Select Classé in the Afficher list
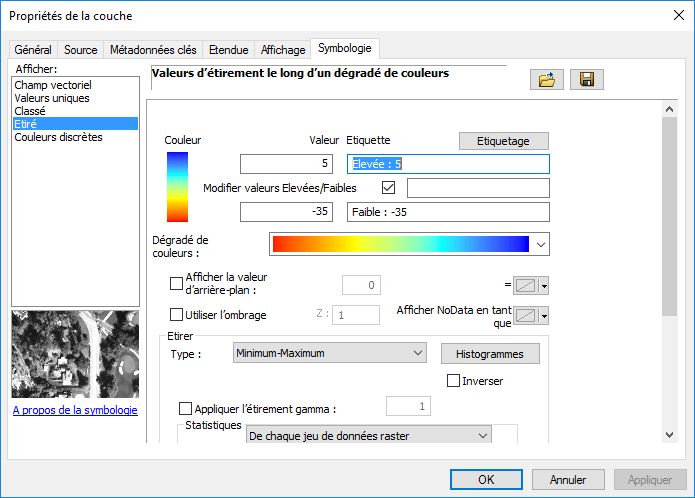This screenshot has height=498, width=695. click(x=31, y=111)
